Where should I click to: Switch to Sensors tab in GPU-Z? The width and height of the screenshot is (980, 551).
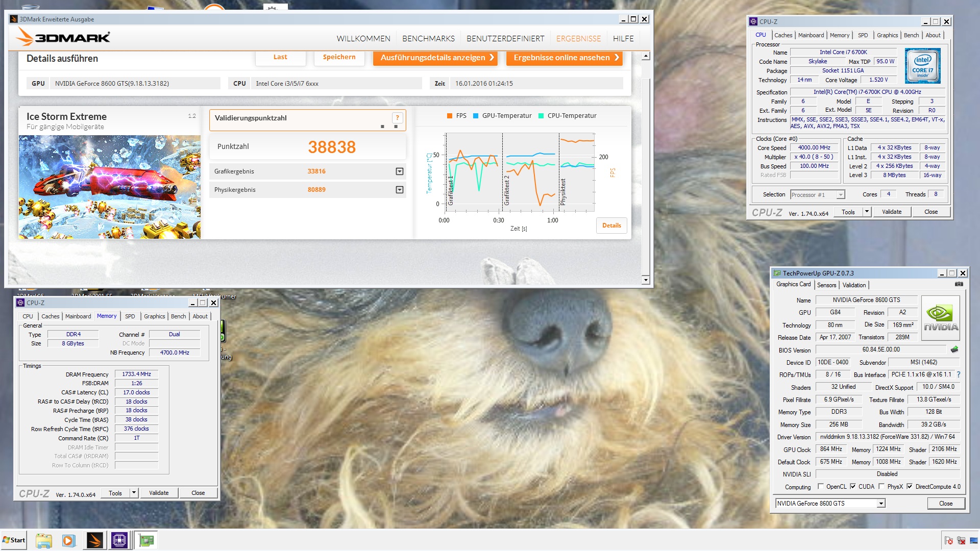(x=826, y=285)
